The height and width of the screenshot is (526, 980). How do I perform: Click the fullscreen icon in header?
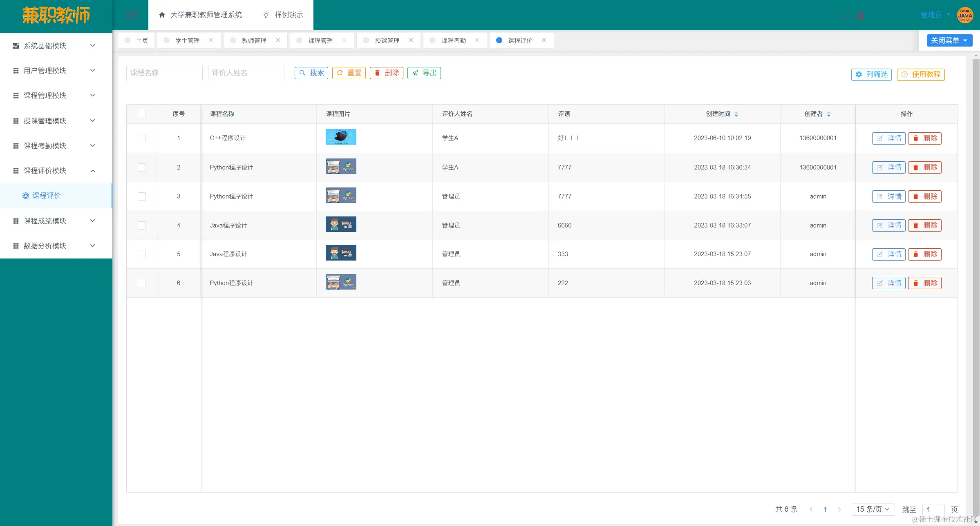pos(845,15)
